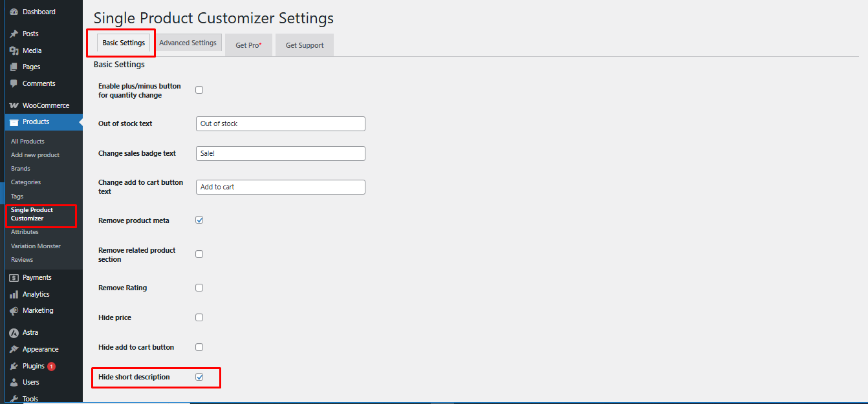
Task: Open Media library via its icon
Action: [14, 50]
